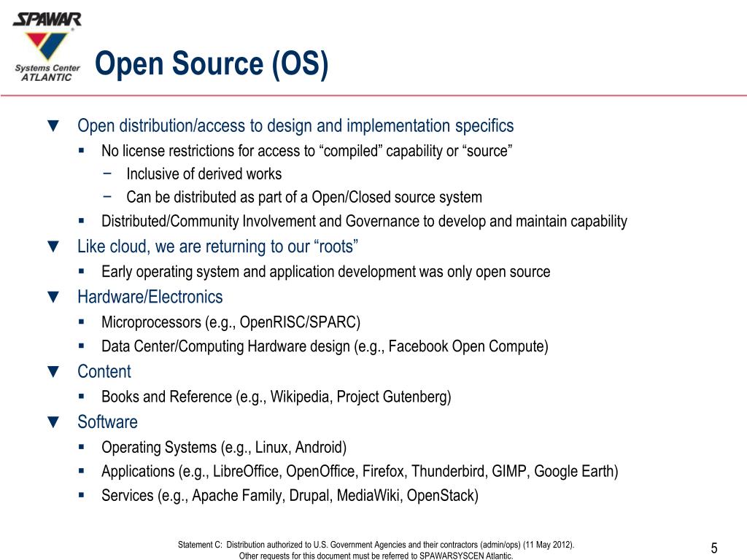Select "Books and Reference (e.g., Wikipedia, Project Gutenberg)"
747x560 pixels.
276,397
